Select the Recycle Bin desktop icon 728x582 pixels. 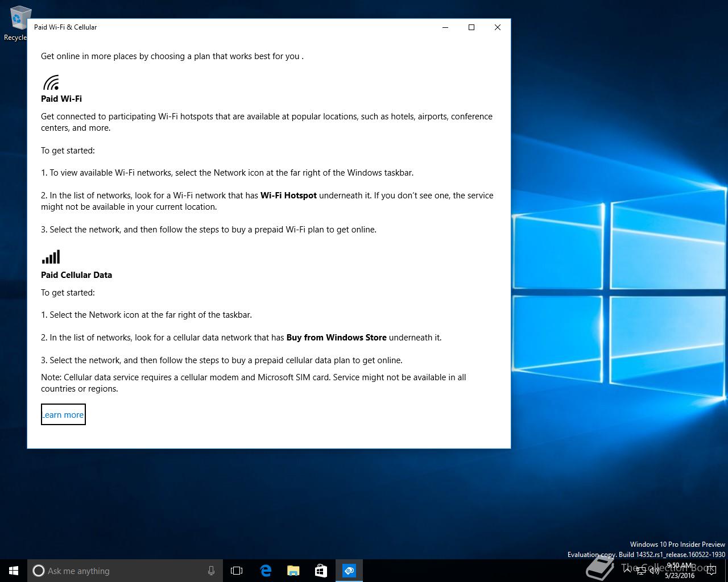tap(17, 23)
